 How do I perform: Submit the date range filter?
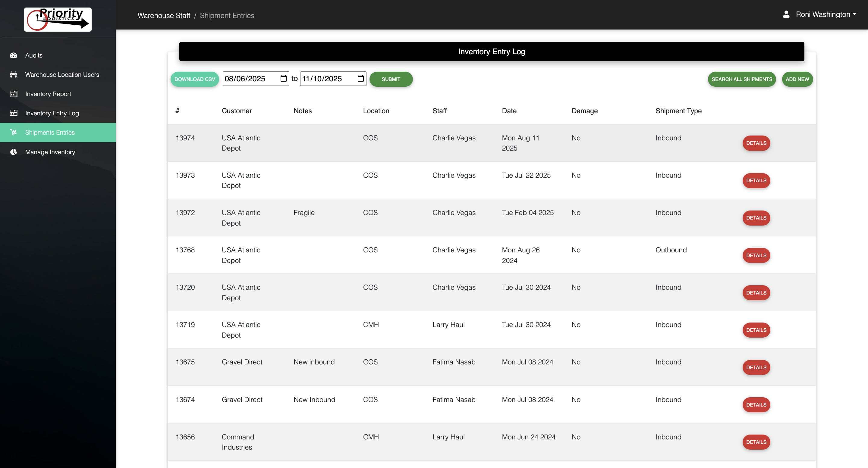tap(391, 79)
